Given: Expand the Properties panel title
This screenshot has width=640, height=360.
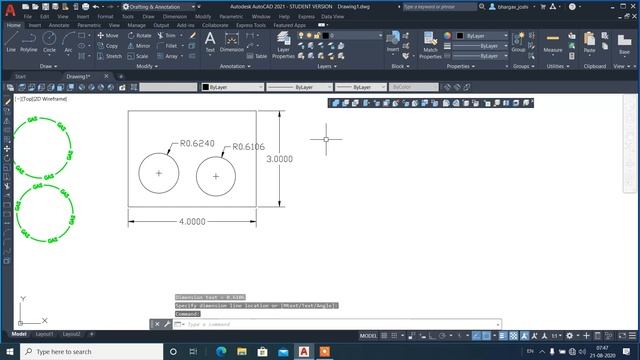Looking at the screenshot, I should point(461,66).
